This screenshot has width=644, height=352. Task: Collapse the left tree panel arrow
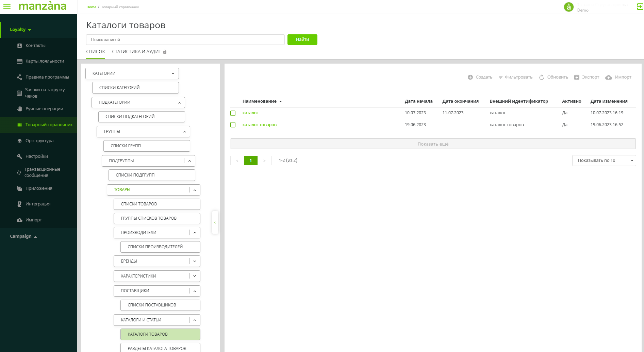(215, 222)
